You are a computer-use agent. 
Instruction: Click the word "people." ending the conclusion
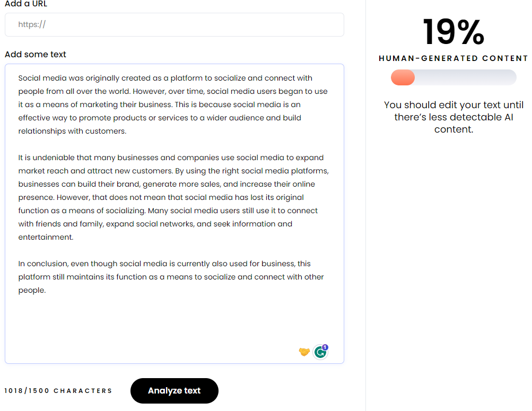[32, 290]
